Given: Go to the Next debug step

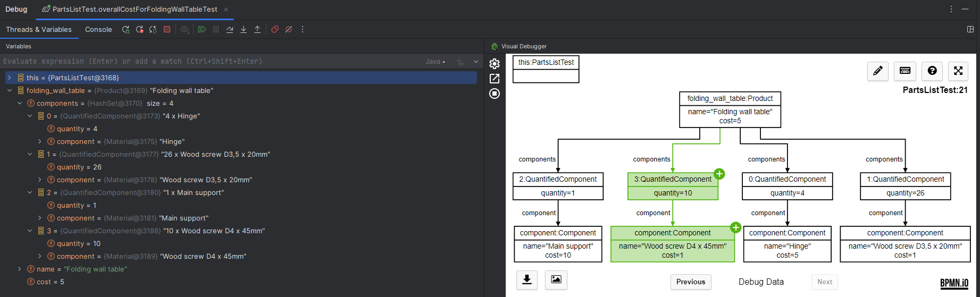Looking at the screenshot, I should [825, 282].
